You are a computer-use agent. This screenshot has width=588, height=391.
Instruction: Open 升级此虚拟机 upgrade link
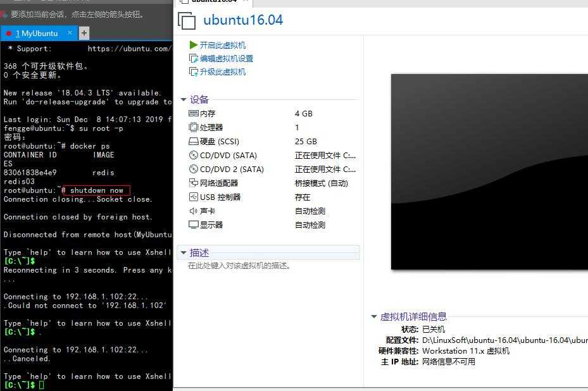[223, 72]
